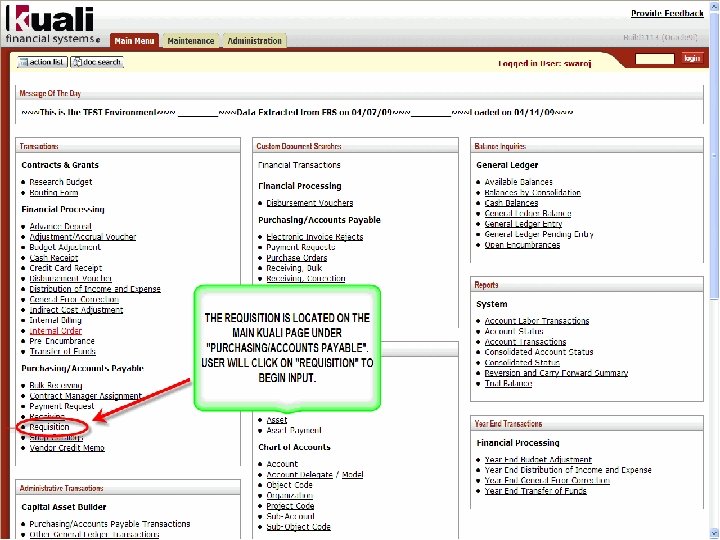Open Receiving, Bulk search link
Screen dimensions: 720x540
coord(294,268)
